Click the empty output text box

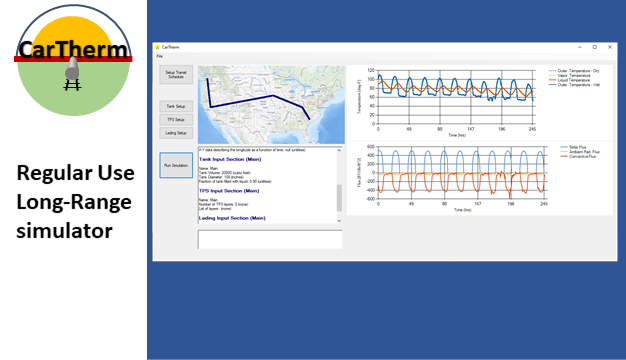270,239
